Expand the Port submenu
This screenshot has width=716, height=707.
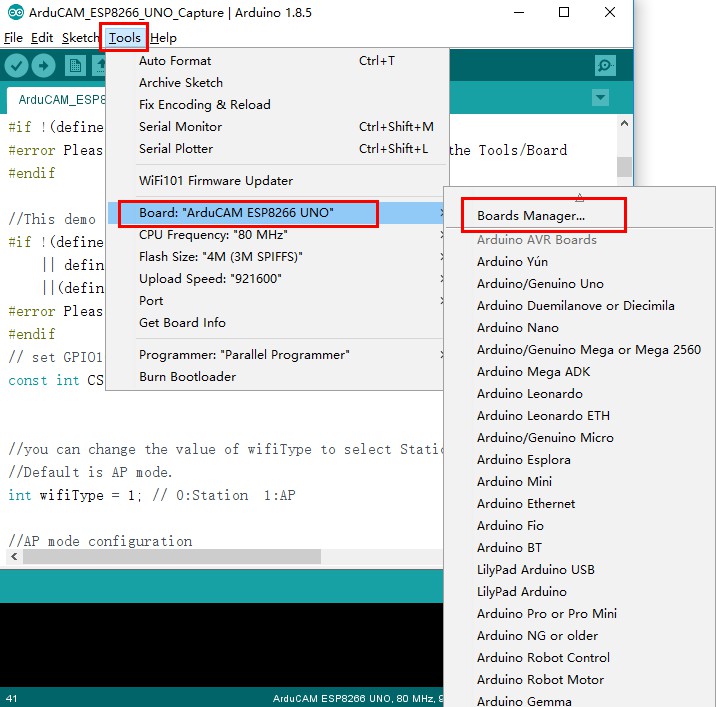[276, 301]
